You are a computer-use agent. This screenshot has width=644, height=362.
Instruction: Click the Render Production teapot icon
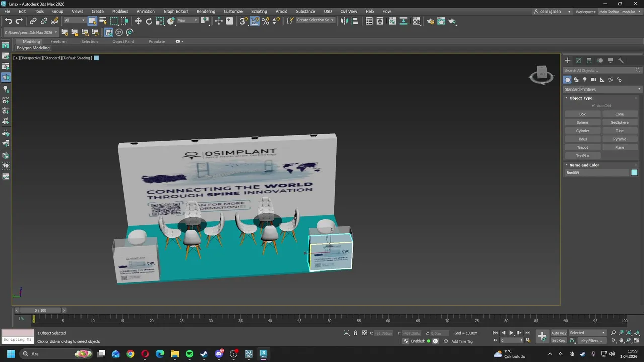point(452,21)
